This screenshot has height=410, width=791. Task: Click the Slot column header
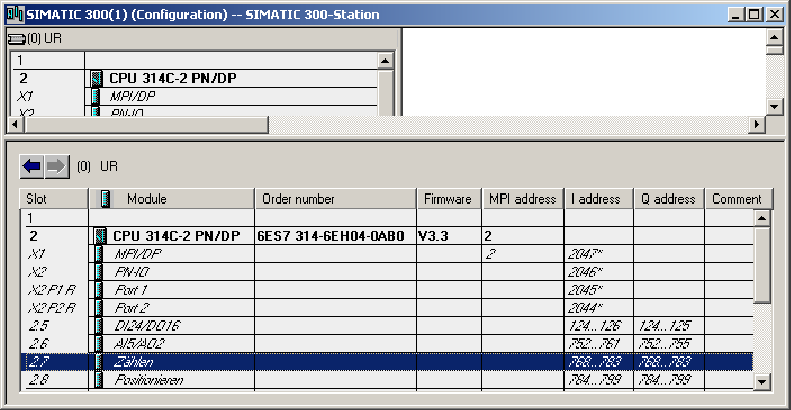54,199
